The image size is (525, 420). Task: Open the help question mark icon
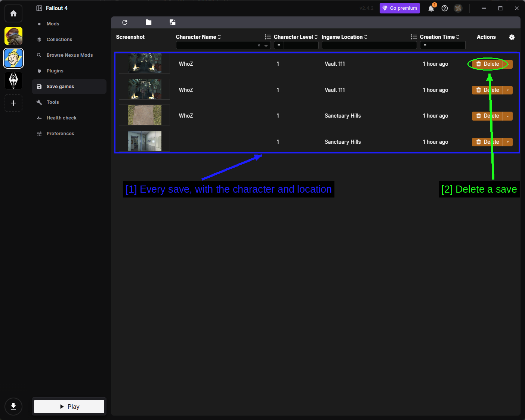pos(445,8)
